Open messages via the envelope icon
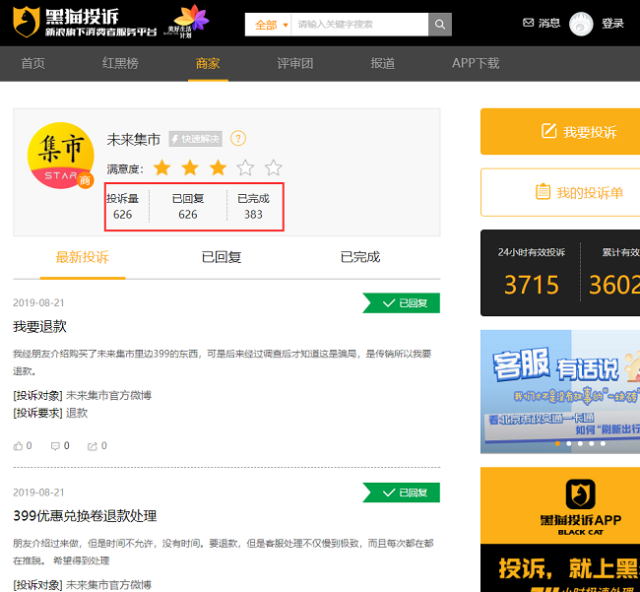The height and width of the screenshot is (592, 640). pyautogui.click(x=529, y=23)
